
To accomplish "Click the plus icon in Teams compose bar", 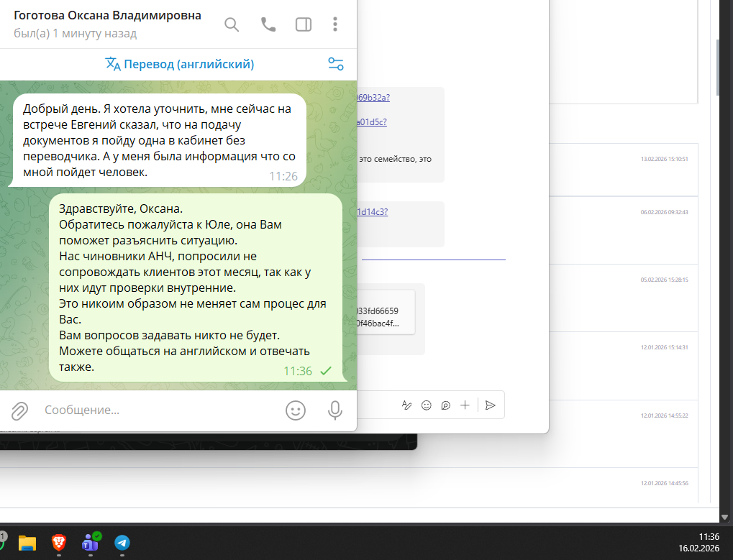I will [x=465, y=405].
